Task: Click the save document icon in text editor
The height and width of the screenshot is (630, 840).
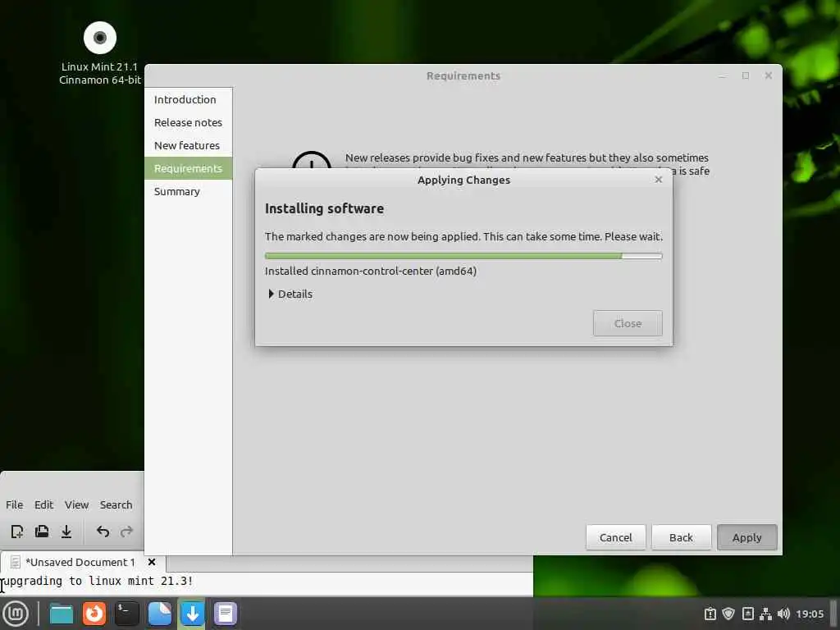Action: (66, 532)
